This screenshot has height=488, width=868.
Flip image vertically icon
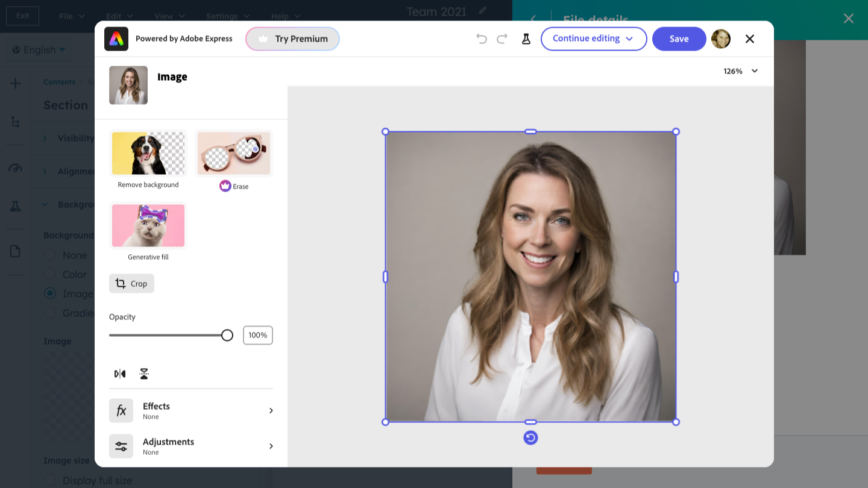click(144, 374)
